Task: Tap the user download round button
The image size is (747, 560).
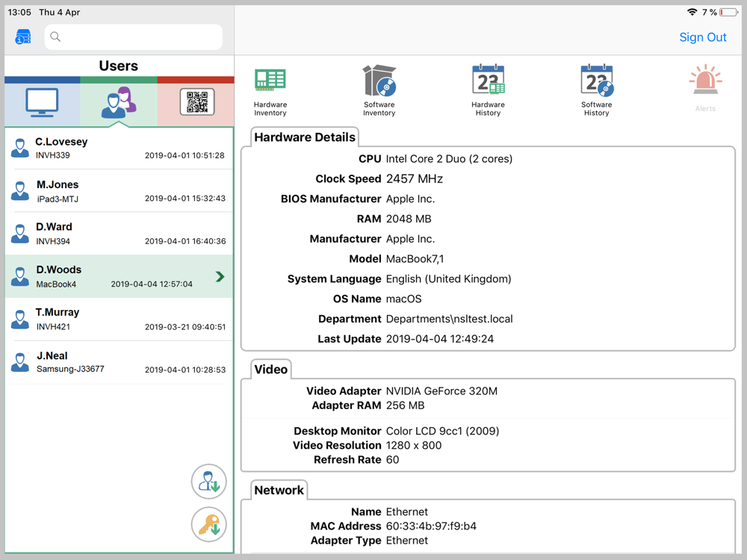Action: (x=208, y=482)
